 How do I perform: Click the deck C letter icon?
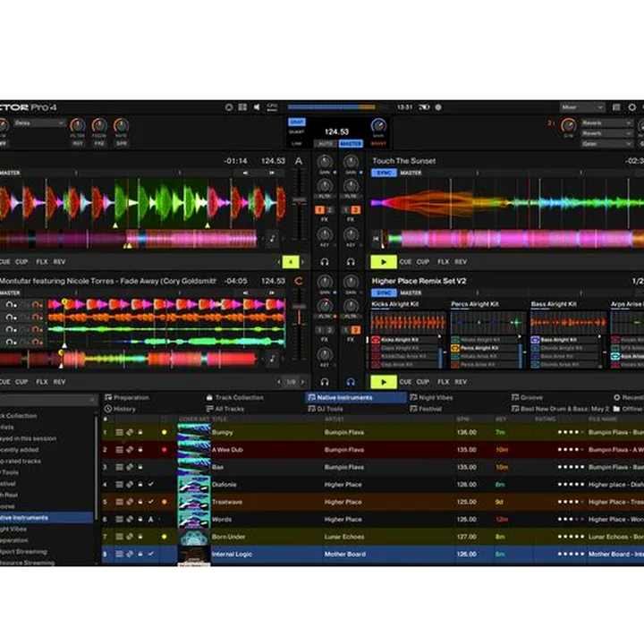click(x=299, y=281)
